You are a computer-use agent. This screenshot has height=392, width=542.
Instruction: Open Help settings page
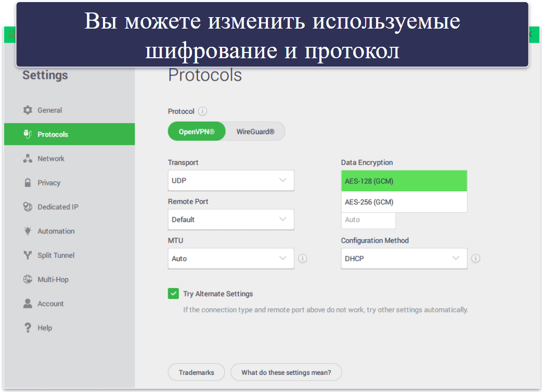[x=70, y=328]
